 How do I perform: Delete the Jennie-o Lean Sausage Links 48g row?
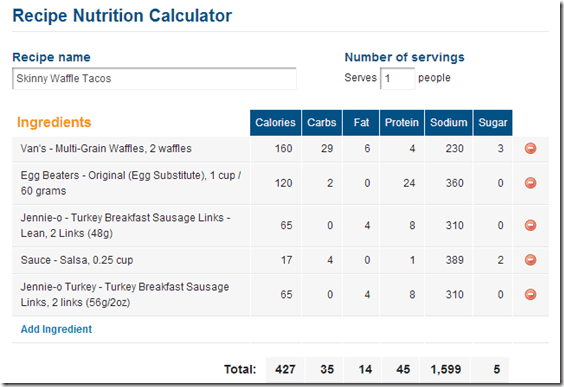[x=530, y=226]
